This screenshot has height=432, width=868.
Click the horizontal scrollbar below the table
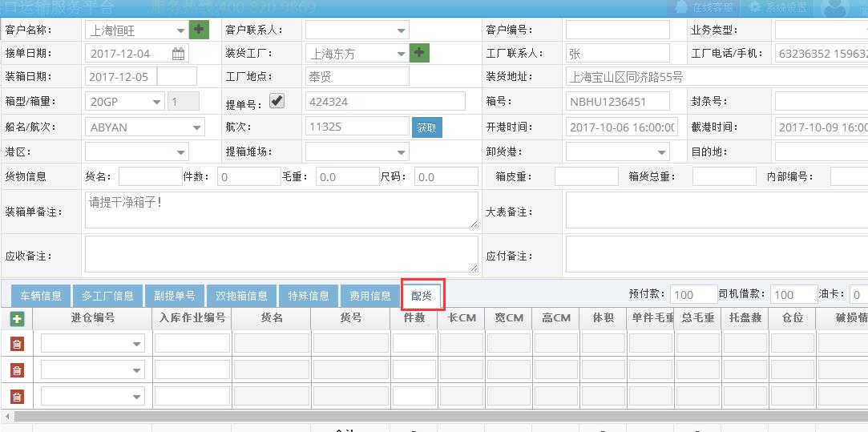(x=433, y=417)
